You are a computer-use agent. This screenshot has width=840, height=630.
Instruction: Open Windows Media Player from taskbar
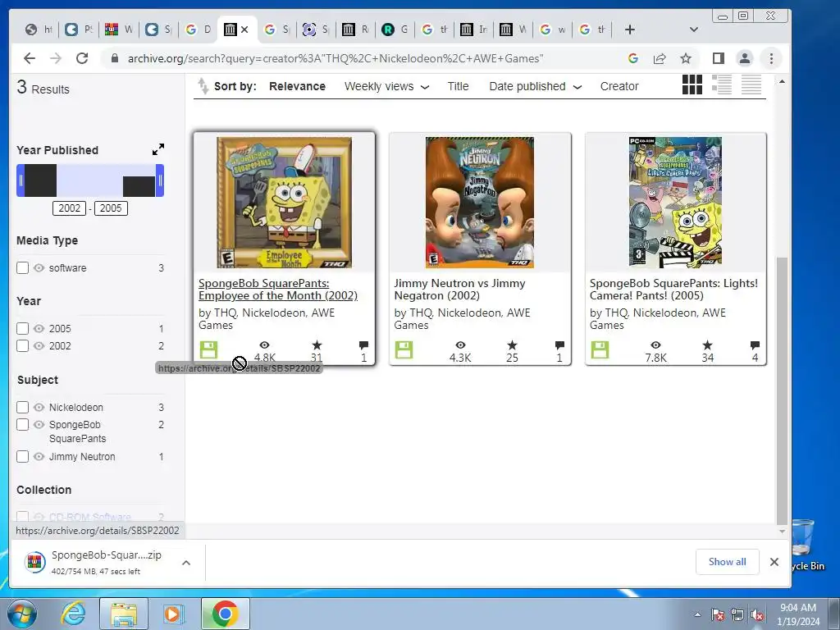point(174,614)
